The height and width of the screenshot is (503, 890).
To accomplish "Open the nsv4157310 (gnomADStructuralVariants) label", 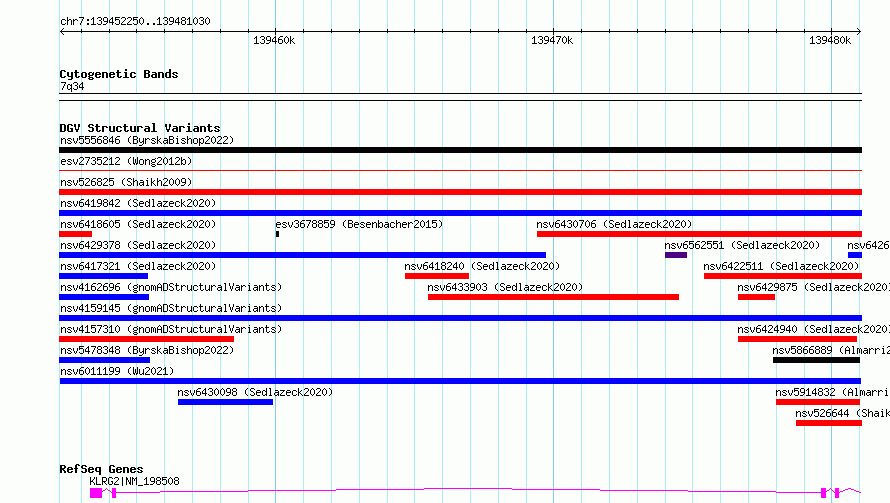I will tap(171, 329).
